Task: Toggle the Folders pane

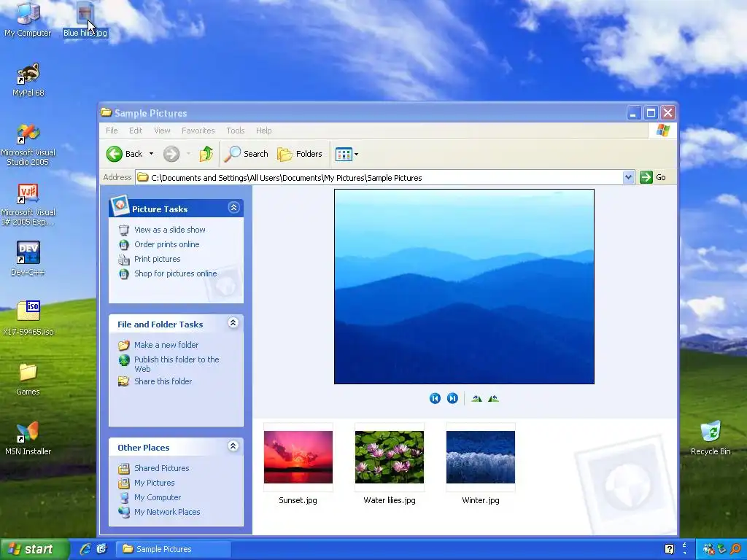Action: 300,154
